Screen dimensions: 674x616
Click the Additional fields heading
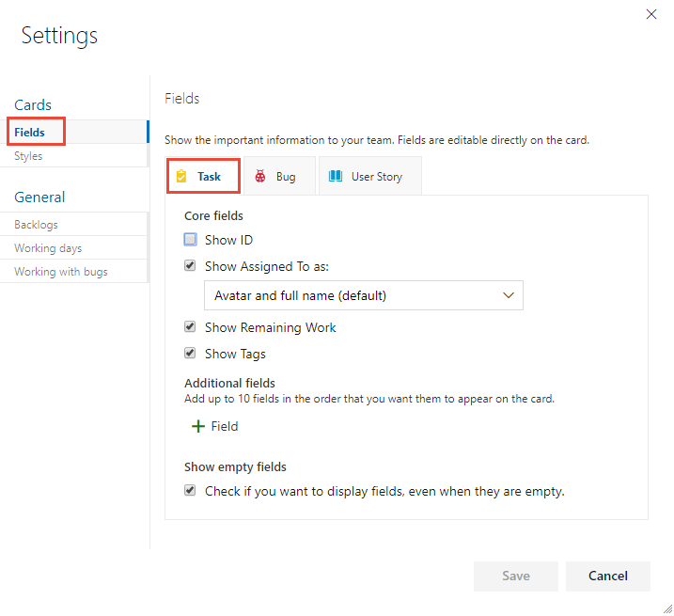229,383
